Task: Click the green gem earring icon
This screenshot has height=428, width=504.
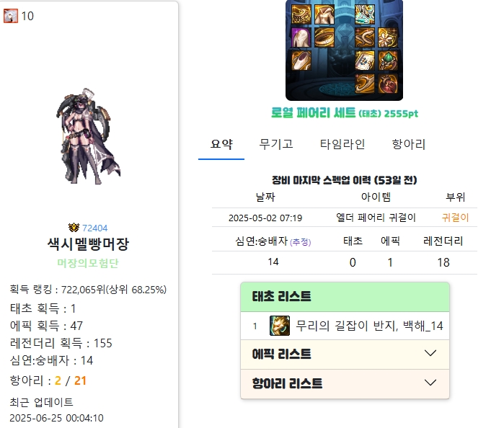Action: [x=388, y=61]
